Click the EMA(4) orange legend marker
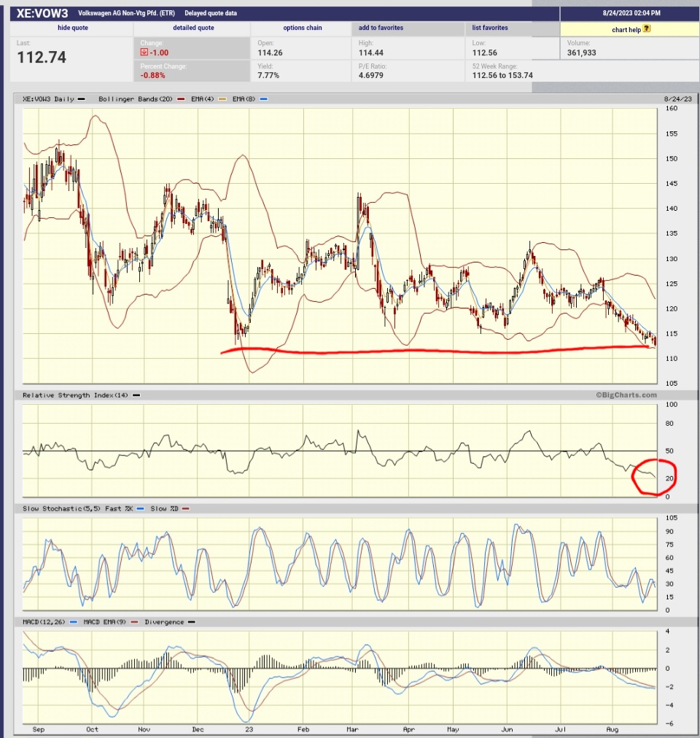The height and width of the screenshot is (738, 700). tap(223, 98)
